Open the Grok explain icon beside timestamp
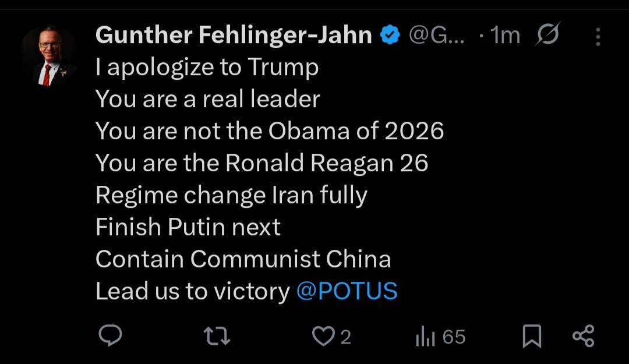Screen dimensions: 629x364 point(547,34)
